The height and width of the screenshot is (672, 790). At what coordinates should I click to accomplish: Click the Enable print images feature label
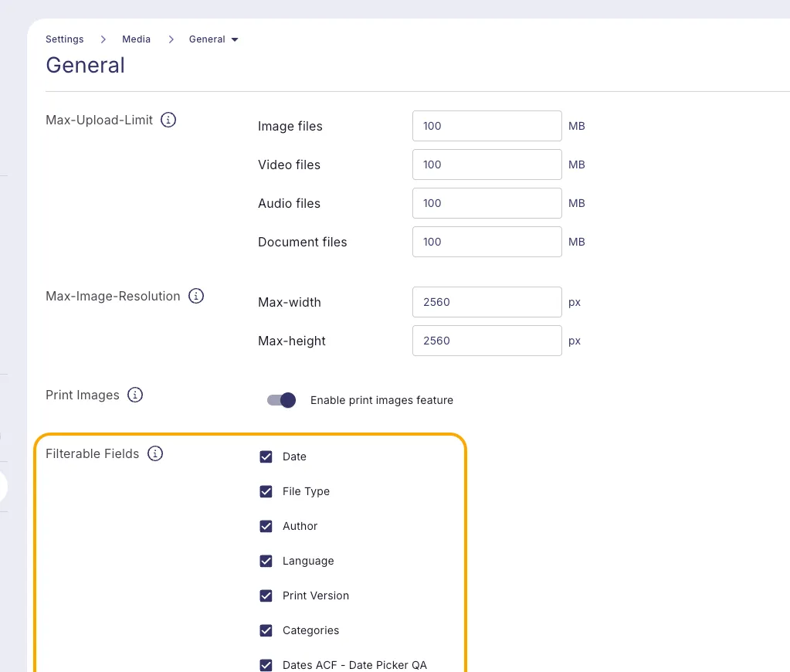(x=381, y=400)
